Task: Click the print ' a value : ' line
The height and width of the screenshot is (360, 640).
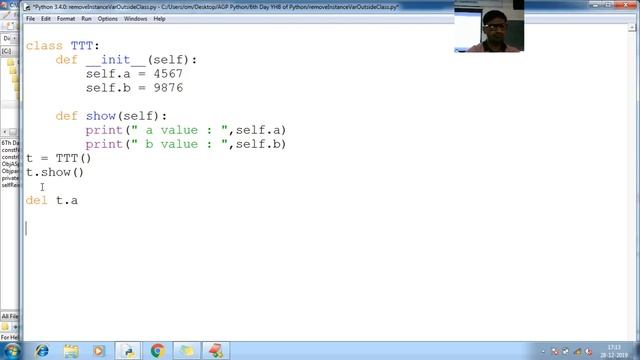Action: [186, 130]
